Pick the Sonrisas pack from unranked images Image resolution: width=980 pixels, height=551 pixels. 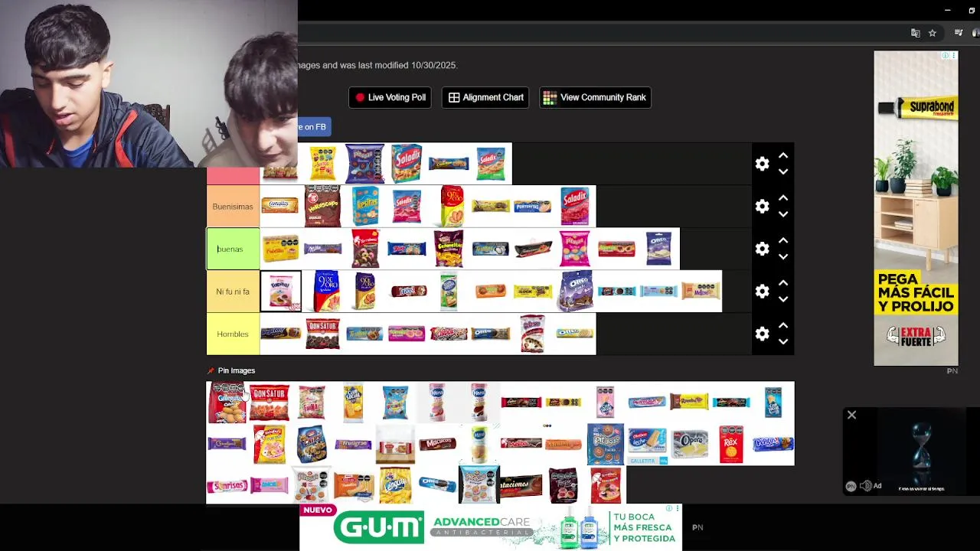(227, 486)
